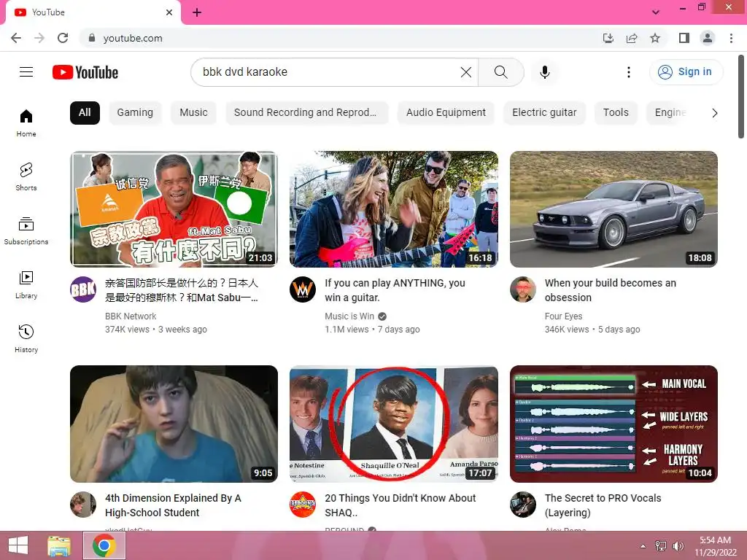Screen dimensions: 747x560
Task: Open Subscriptions in the sidebar
Action: (26, 231)
